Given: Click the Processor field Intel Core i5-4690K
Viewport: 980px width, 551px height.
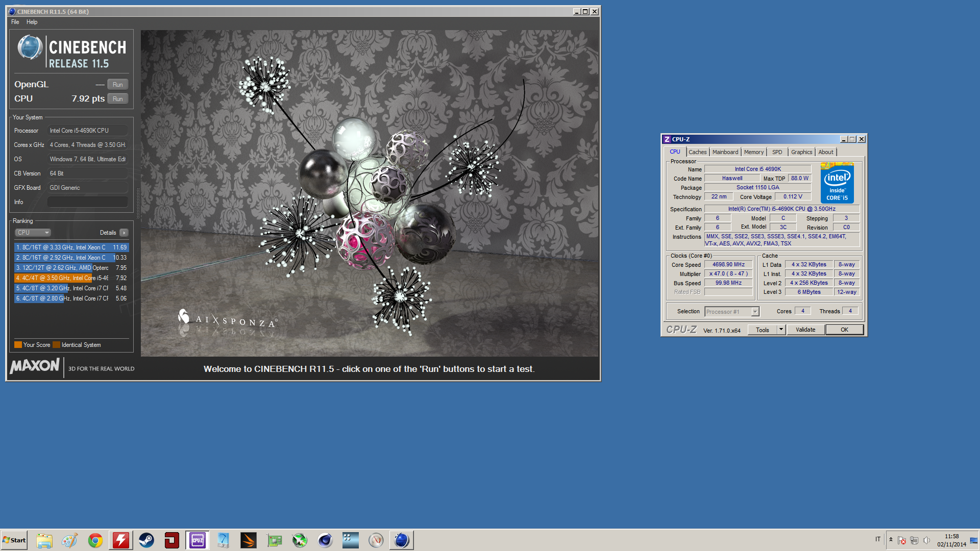Looking at the screenshot, I should coord(87,131).
